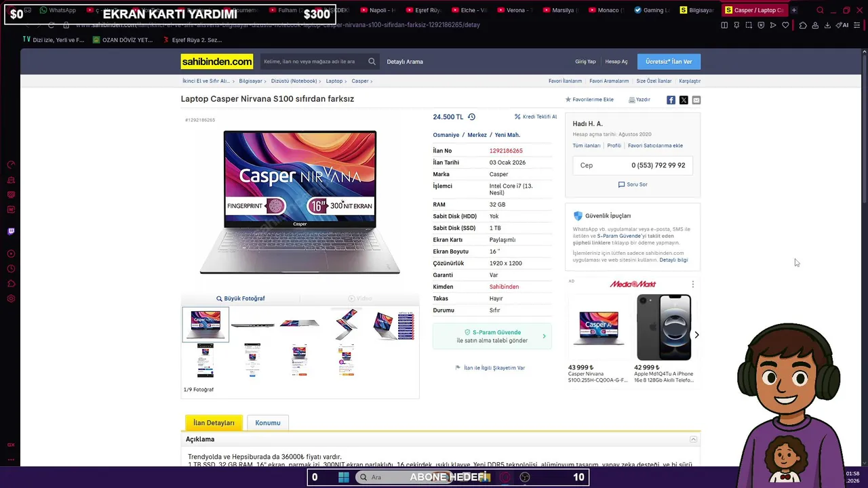Click the search magnifier on sahibinden
This screenshot has width=868, height=488.
coord(372,62)
